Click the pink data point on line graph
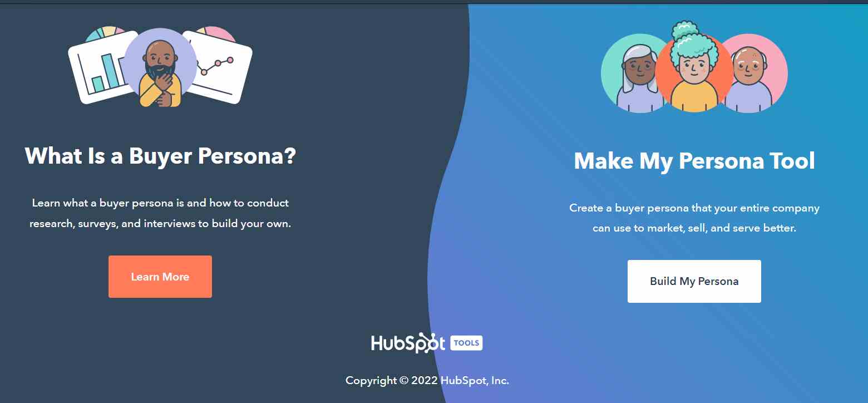The image size is (868, 403). point(230,60)
